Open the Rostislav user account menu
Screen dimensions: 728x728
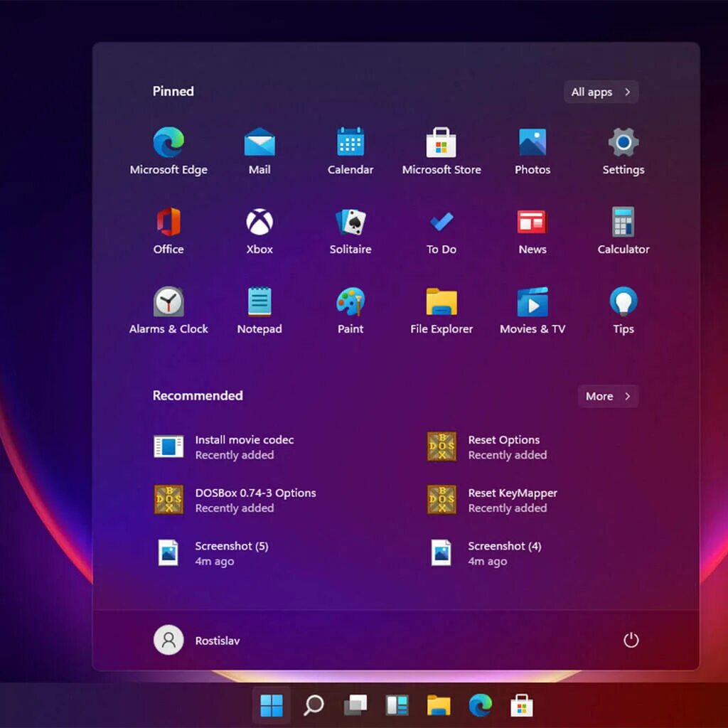197,641
